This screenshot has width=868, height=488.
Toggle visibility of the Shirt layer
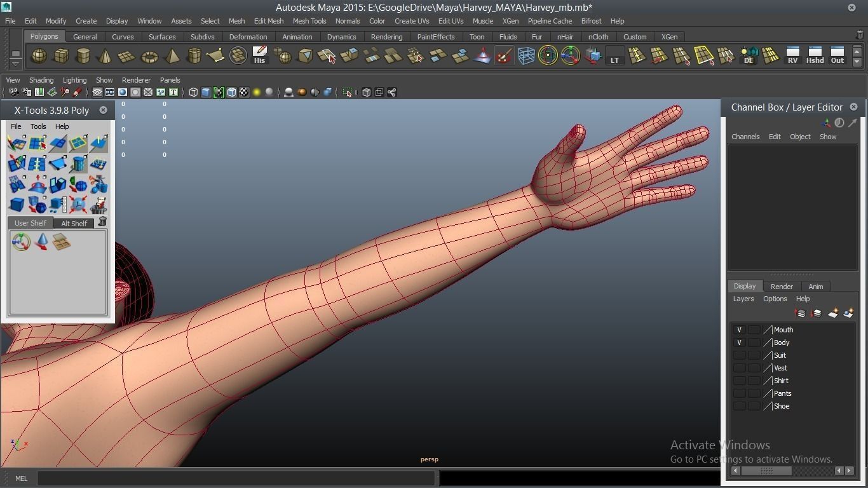click(x=739, y=381)
